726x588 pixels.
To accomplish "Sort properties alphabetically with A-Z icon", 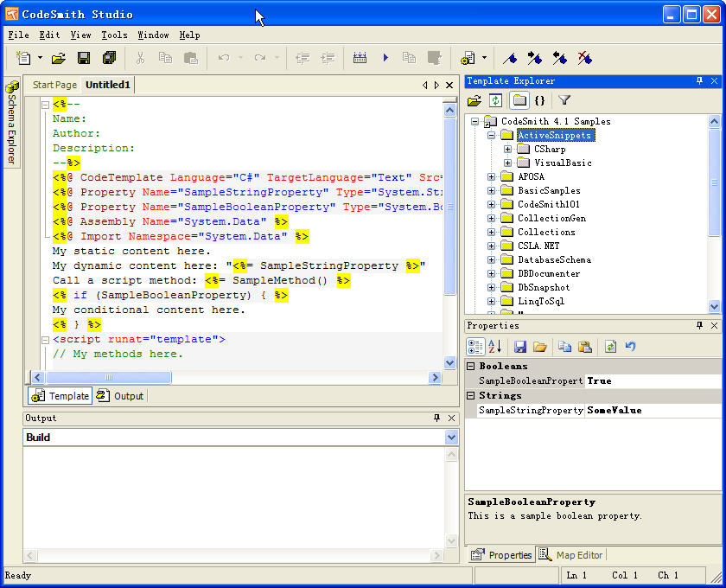I will pos(495,347).
